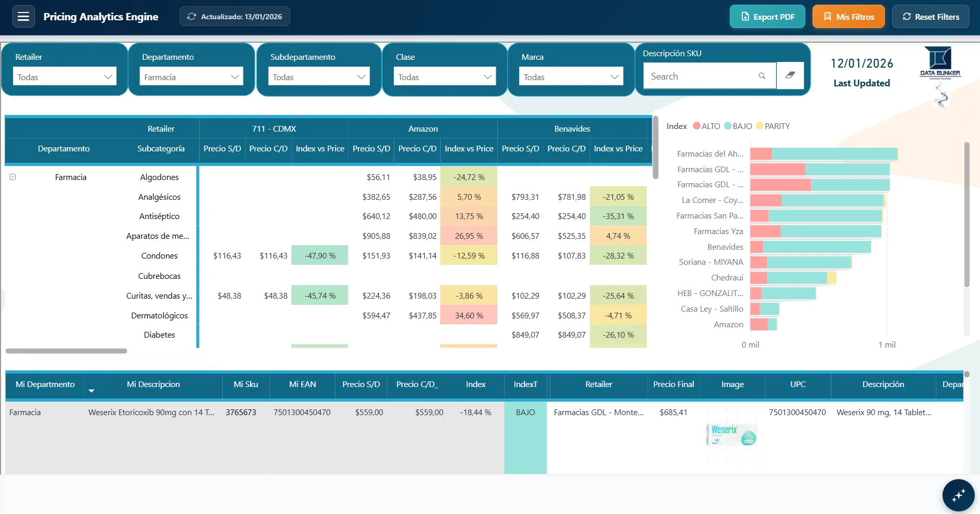Click the Weserix Etoricoxib 90mg description cell

point(151,413)
